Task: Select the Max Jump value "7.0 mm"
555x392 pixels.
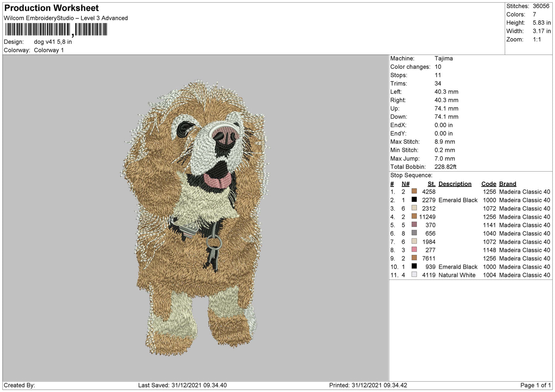Action: [445, 159]
